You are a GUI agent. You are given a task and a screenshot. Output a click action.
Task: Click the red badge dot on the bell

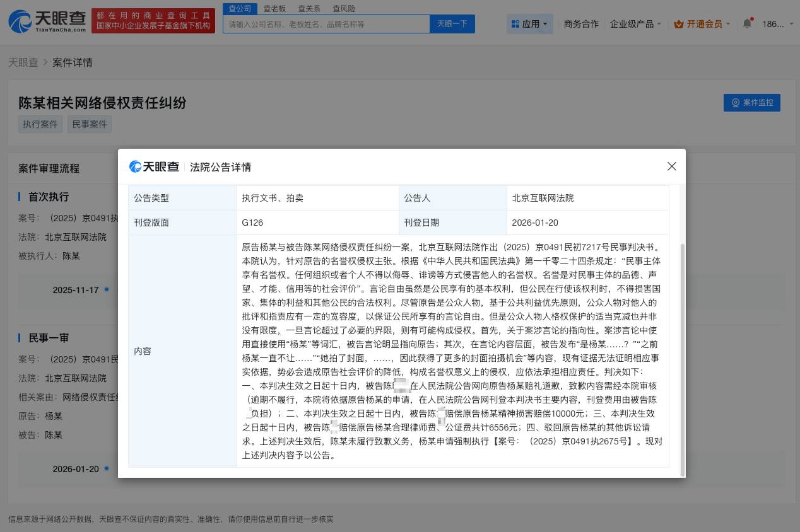(752, 18)
